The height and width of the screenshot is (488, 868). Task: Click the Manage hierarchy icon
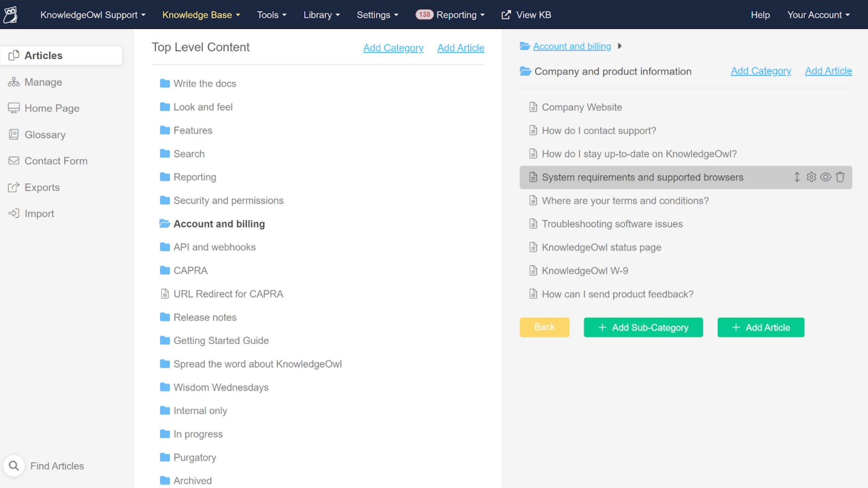tap(14, 82)
